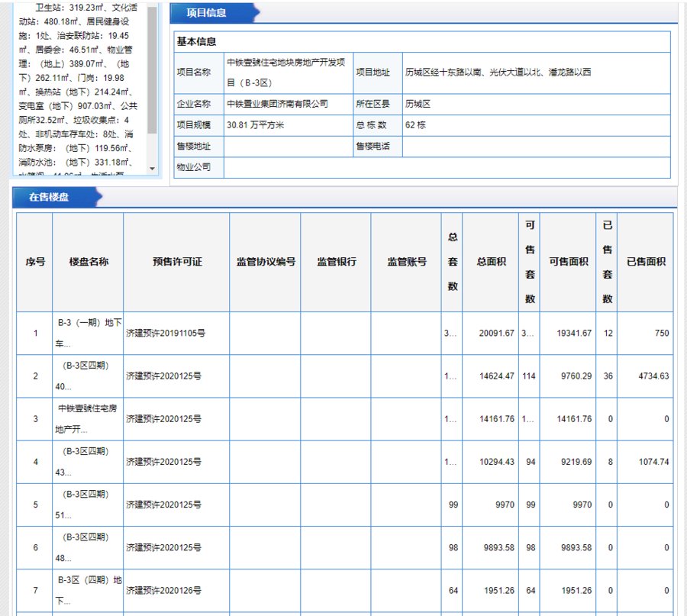Image resolution: width=687 pixels, height=616 pixels.
Task: Click the 售楼地址 label
Action: (x=194, y=147)
